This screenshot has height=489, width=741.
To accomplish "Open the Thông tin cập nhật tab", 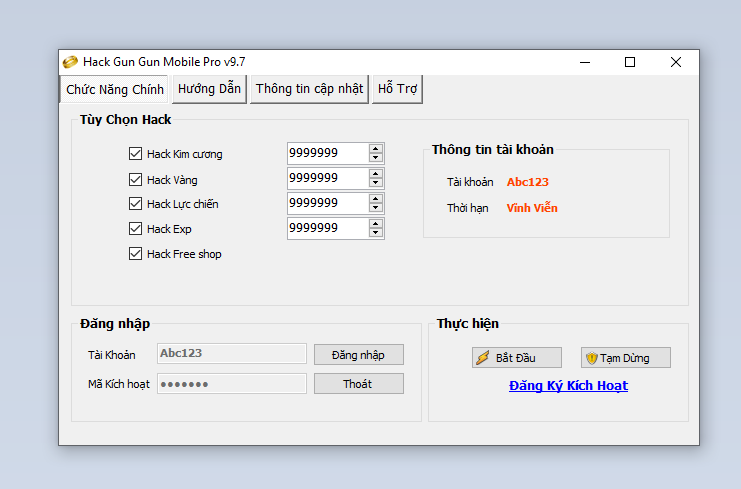I will 309,89.
